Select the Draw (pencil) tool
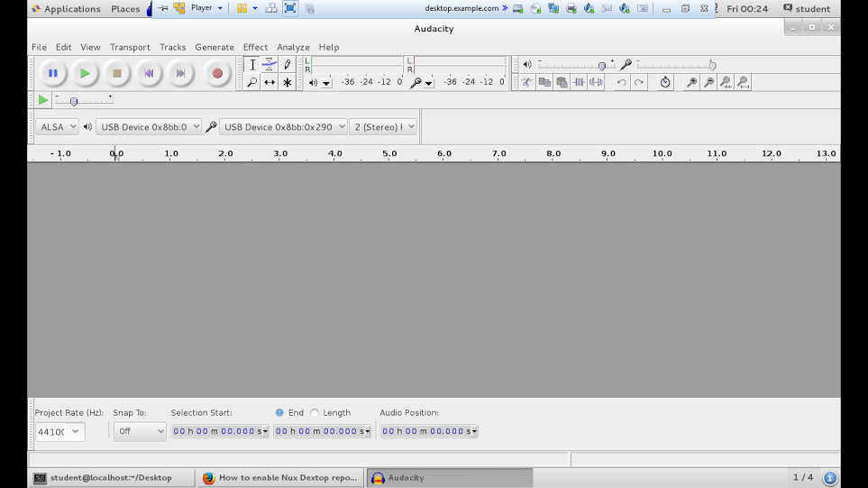The width and height of the screenshot is (868, 488). [287, 64]
